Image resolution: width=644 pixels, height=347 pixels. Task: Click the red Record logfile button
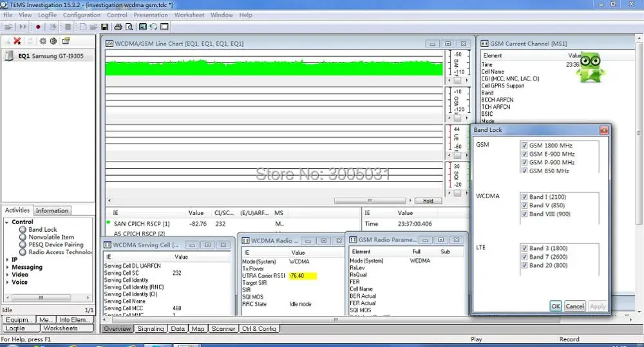tap(38, 27)
